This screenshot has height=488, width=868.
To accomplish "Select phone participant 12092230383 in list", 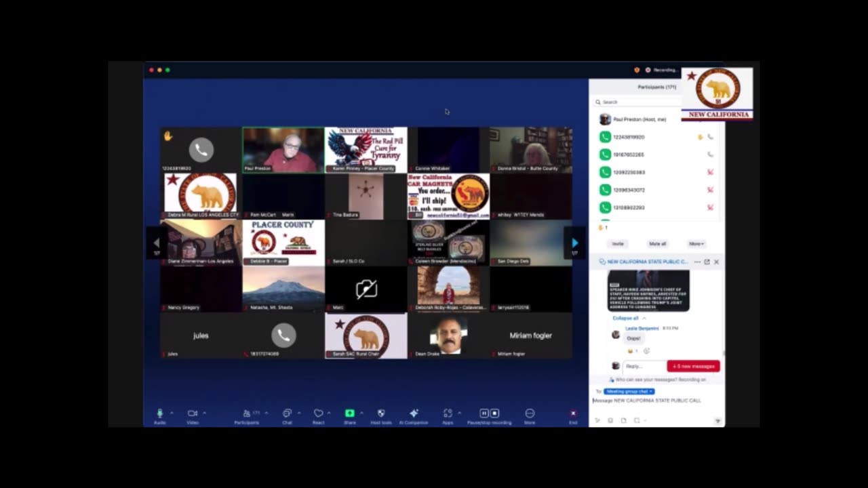I will coord(656,172).
